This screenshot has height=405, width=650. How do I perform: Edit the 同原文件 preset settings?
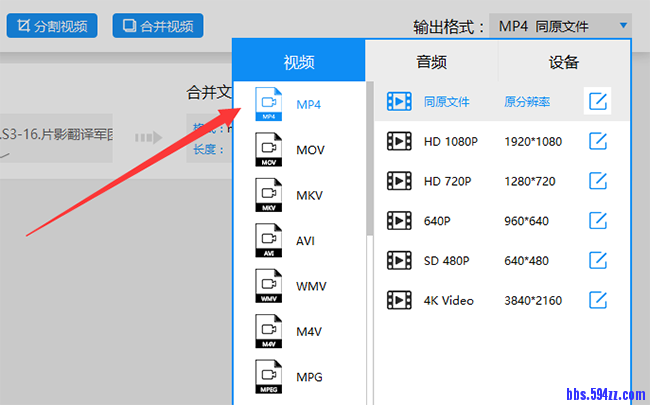click(x=598, y=101)
